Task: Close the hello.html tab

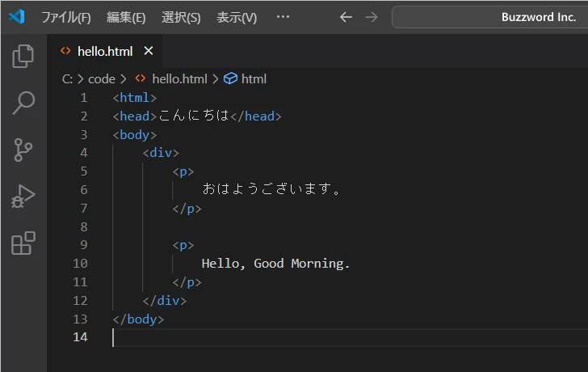Action: tap(149, 51)
